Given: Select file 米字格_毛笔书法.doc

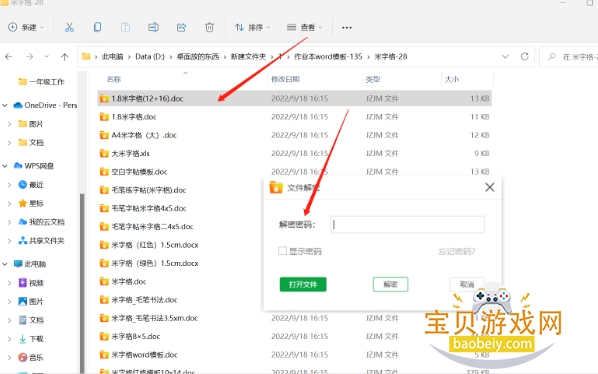Looking at the screenshot, I should pyautogui.click(x=144, y=300).
